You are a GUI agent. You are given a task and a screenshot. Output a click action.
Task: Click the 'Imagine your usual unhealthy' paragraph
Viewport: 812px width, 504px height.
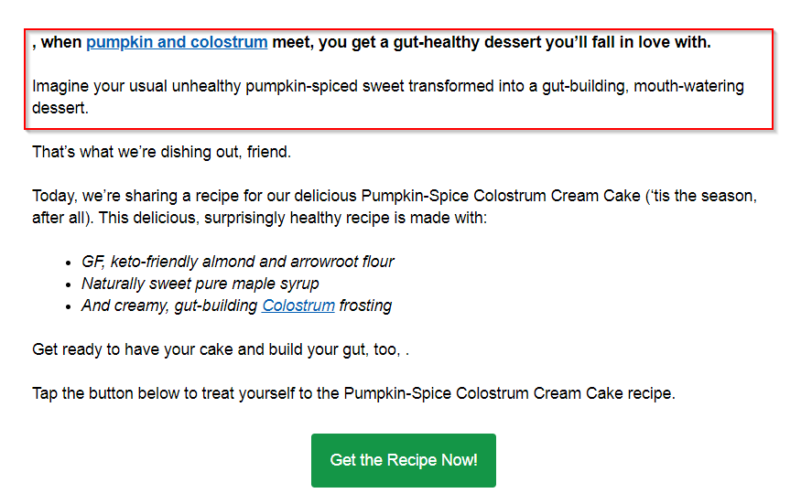(x=388, y=97)
